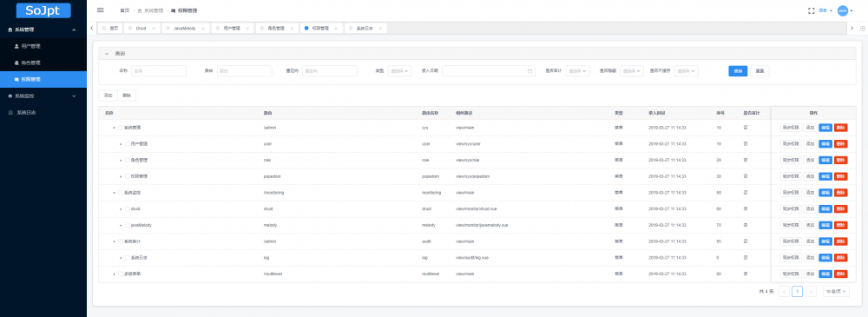
Task: Click the 删除 button above the table
Action: pos(127,96)
